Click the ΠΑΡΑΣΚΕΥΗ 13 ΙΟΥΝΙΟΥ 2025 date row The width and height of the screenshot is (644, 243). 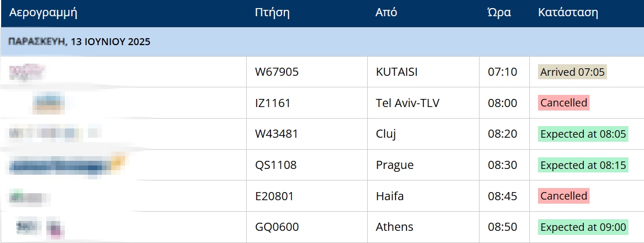[323, 42]
